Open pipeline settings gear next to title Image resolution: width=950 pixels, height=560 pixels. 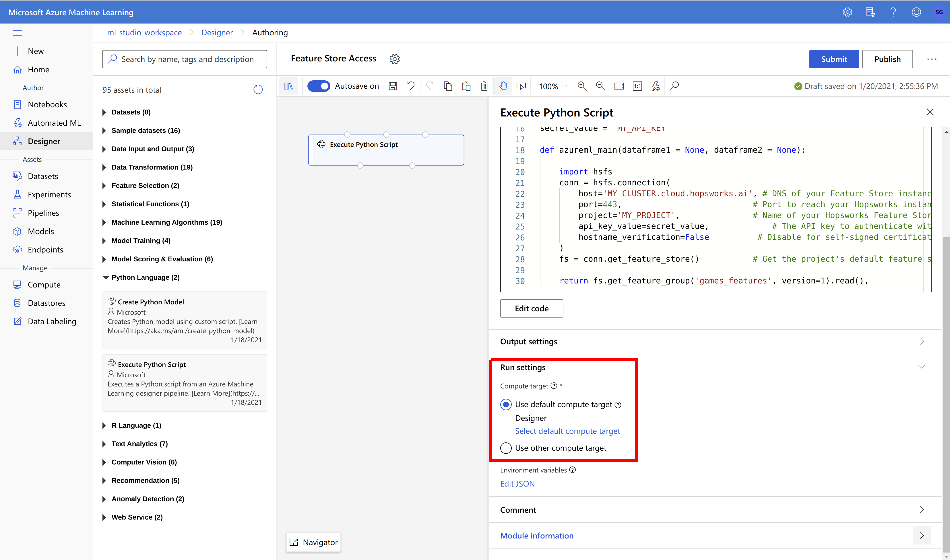coord(394,59)
